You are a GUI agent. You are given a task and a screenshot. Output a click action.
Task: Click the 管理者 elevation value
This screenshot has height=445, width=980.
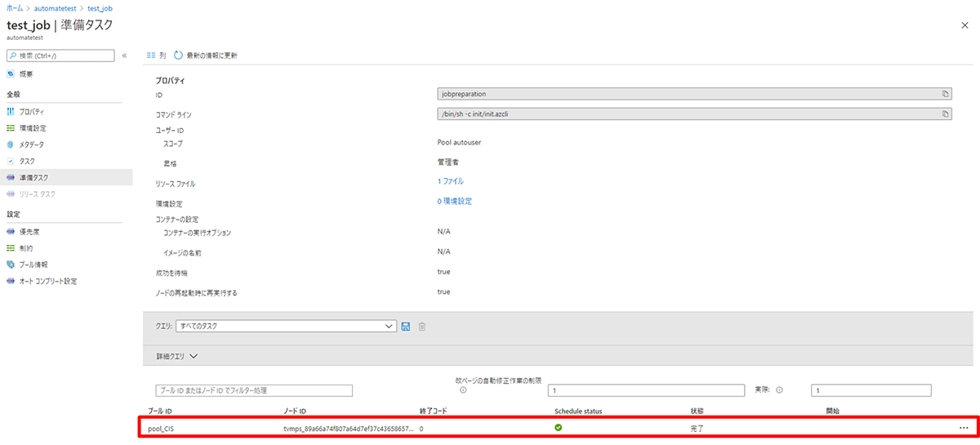tap(448, 162)
